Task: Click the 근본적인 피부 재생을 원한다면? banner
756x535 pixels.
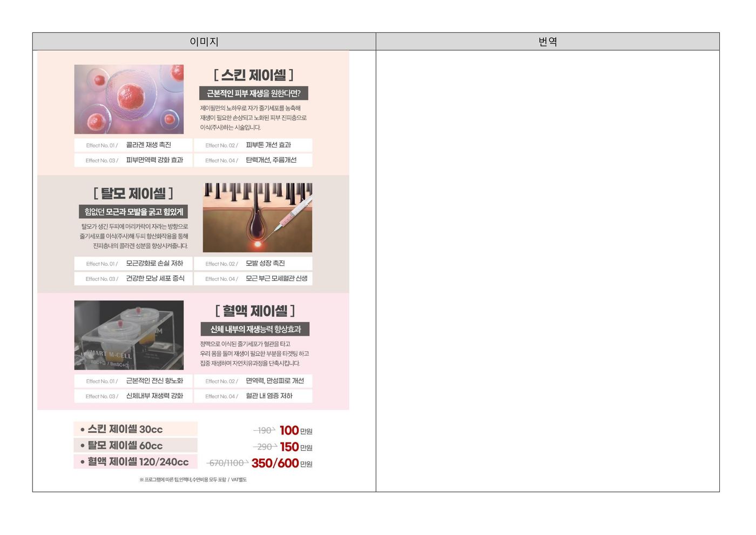Action: point(254,93)
